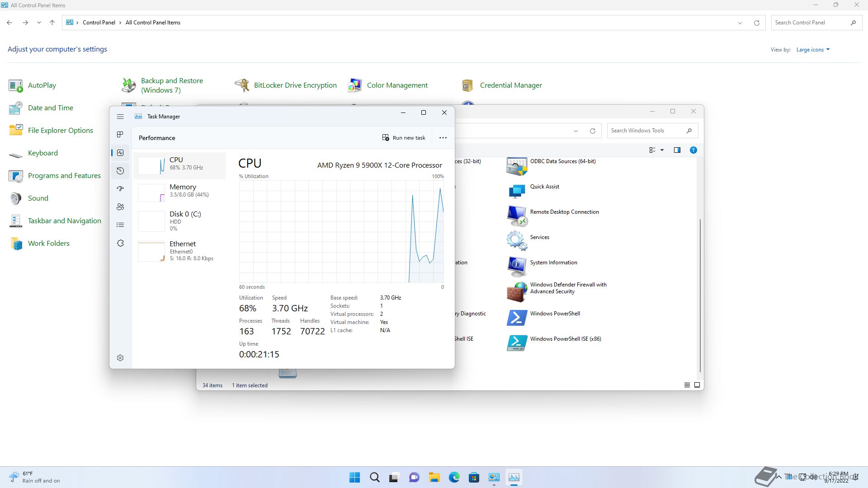Open Color Management item
This screenshot has height=488, width=868.
point(387,85)
